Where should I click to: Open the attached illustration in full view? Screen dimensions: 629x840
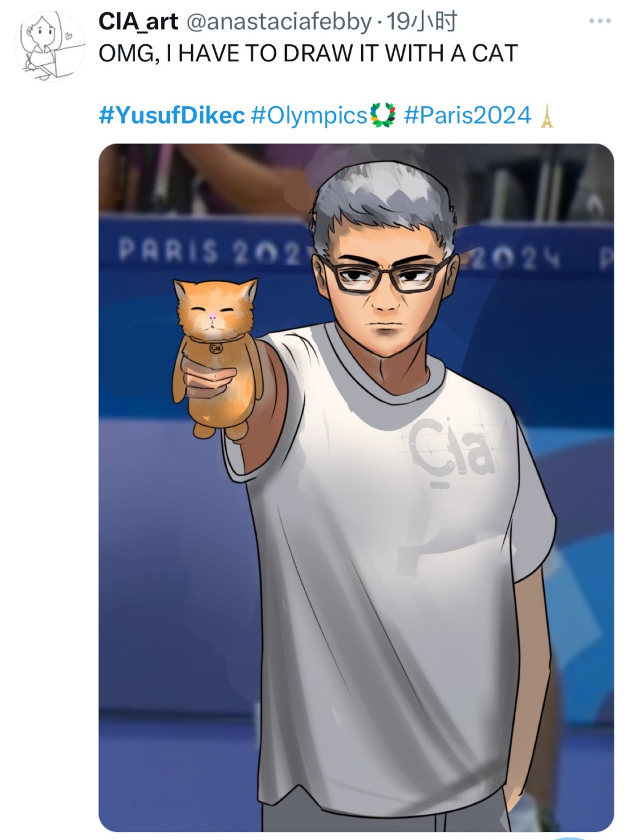tap(356, 488)
